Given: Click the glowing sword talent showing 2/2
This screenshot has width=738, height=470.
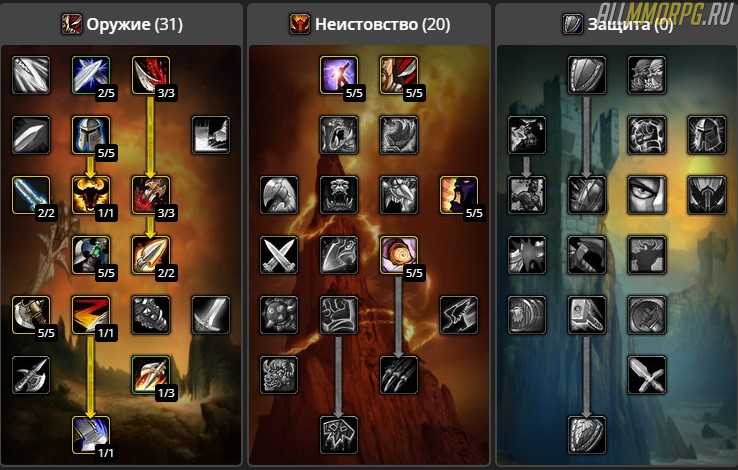Looking at the screenshot, I should (31, 195).
